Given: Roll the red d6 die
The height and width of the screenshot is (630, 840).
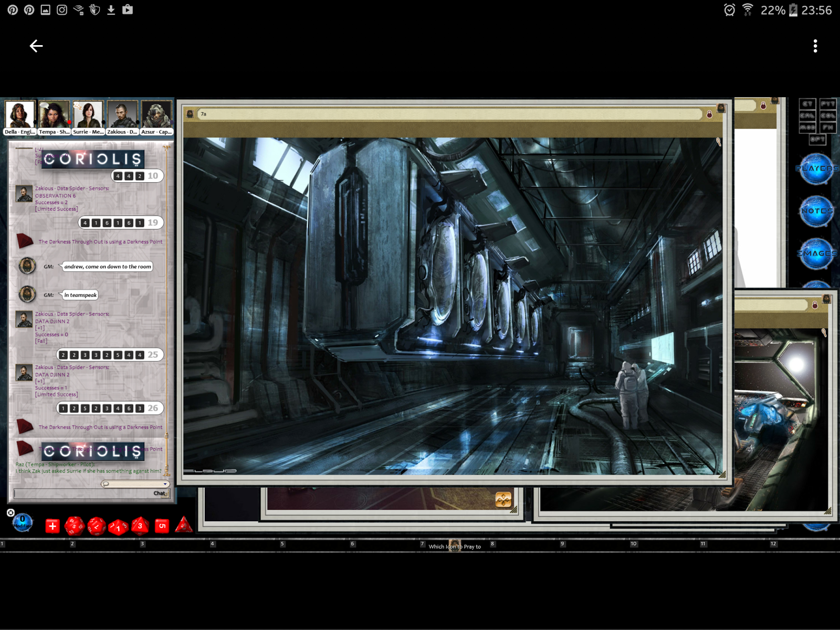Looking at the screenshot, I should [x=162, y=526].
